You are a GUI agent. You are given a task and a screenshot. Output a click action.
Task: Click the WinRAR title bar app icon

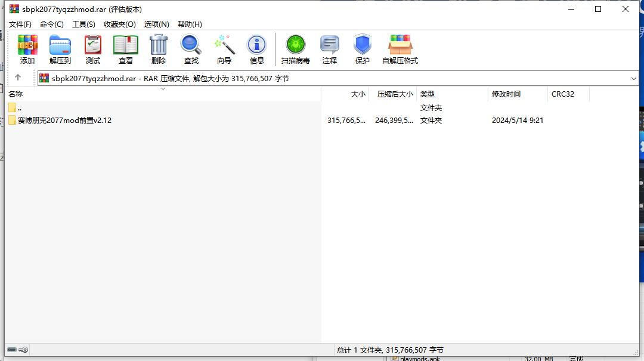pos(14,9)
